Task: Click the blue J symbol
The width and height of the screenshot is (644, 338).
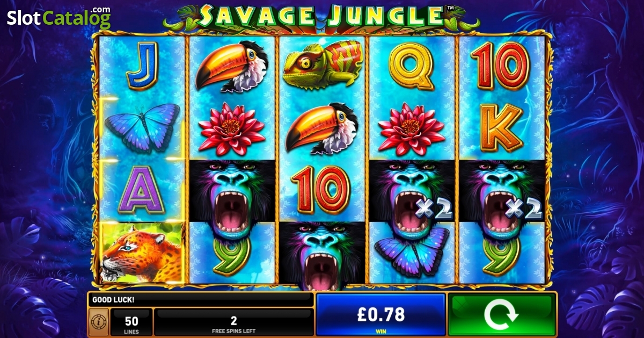Action: (142, 65)
